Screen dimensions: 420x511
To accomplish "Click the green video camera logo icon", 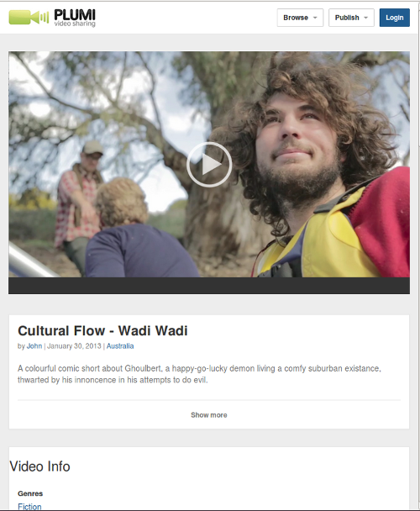I will point(29,18).
